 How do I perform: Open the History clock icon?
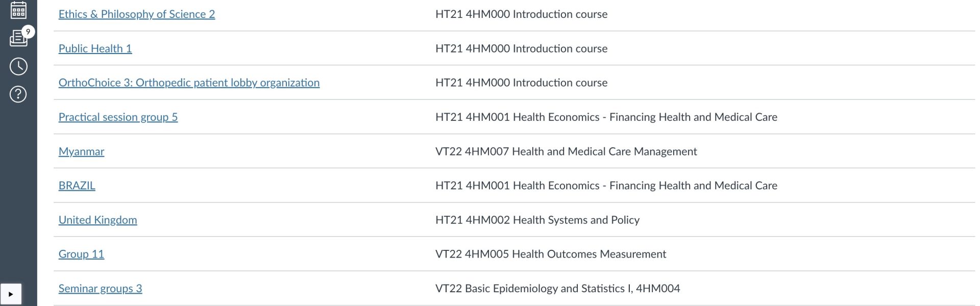click(x=18, y=66)
